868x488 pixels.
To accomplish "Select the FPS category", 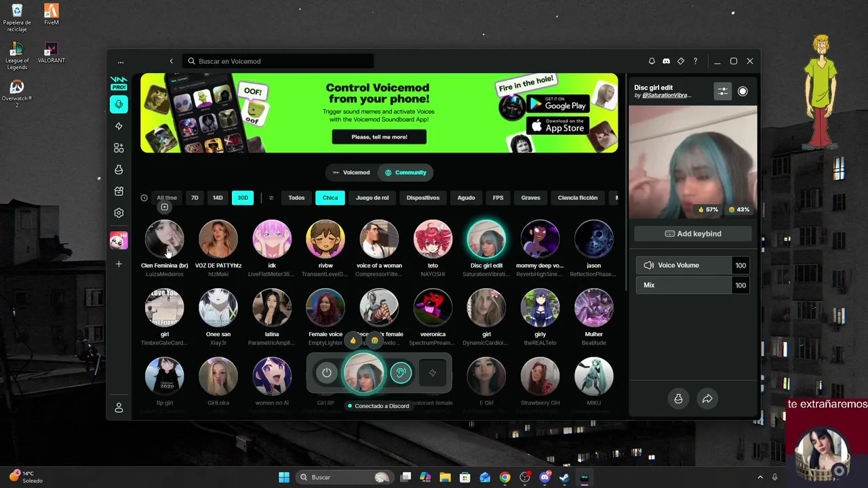I will (498, 198).
